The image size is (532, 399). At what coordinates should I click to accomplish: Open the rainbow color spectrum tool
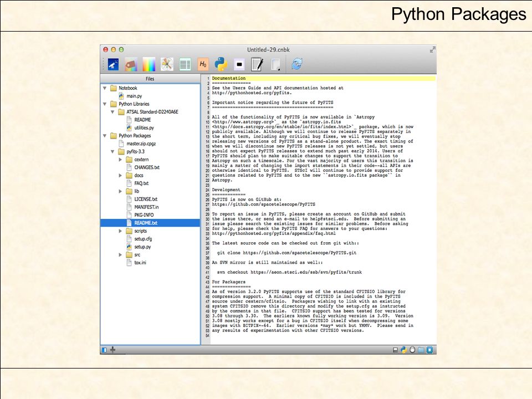pyautogui.click(x=149, y=64)
